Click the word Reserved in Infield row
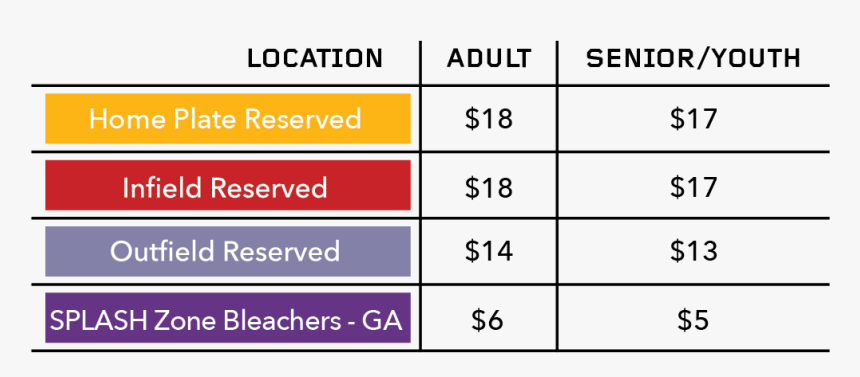860x377 pixels. [x=269, y=188]
